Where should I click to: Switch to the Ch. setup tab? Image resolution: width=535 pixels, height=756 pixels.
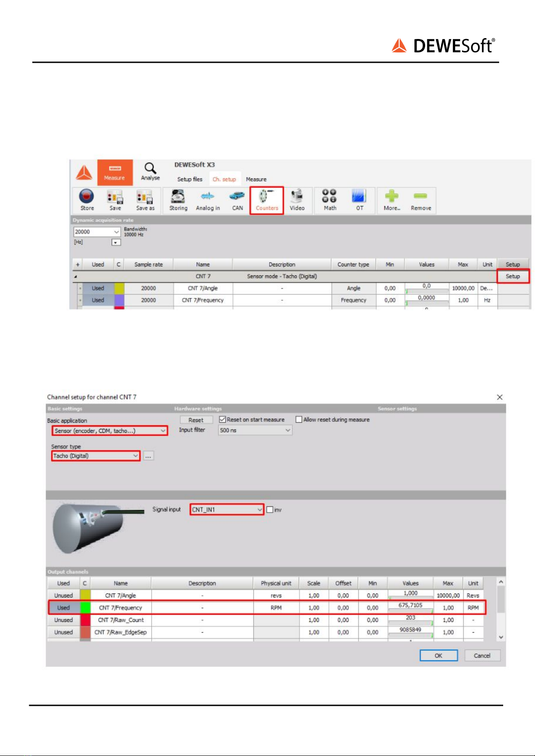(x=224, y=179)
